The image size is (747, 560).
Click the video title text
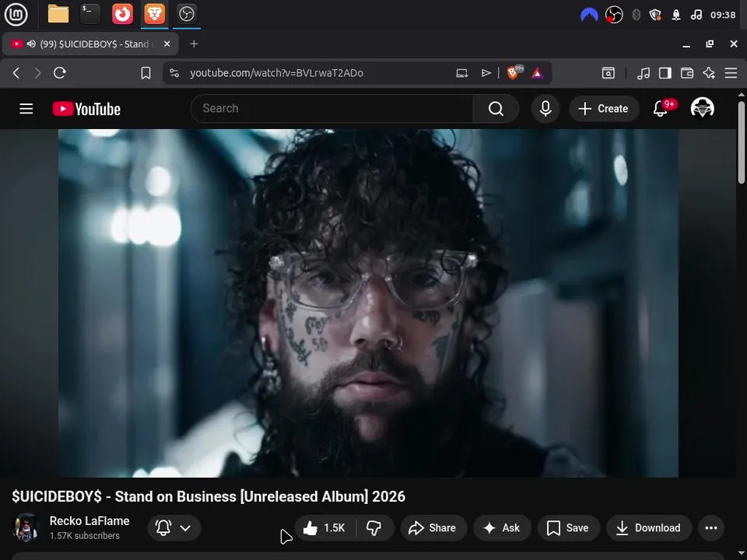[x=209, y=497]
